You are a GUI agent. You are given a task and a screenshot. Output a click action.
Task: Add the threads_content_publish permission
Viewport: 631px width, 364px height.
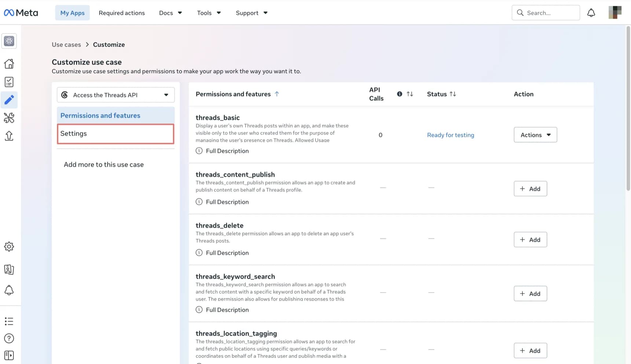point(530,189)
